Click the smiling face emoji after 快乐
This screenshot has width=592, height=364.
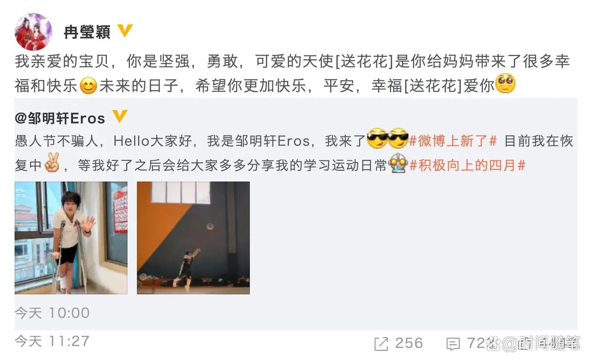click(x=88, y=86)
